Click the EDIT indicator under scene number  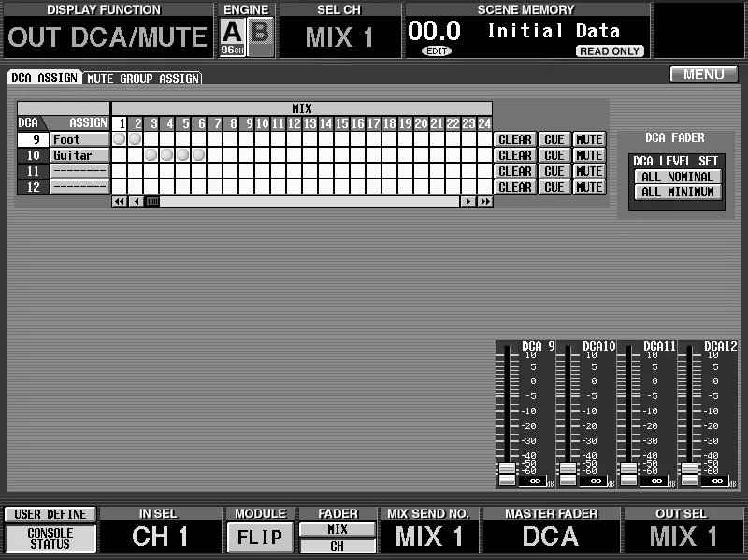[437, 51]
